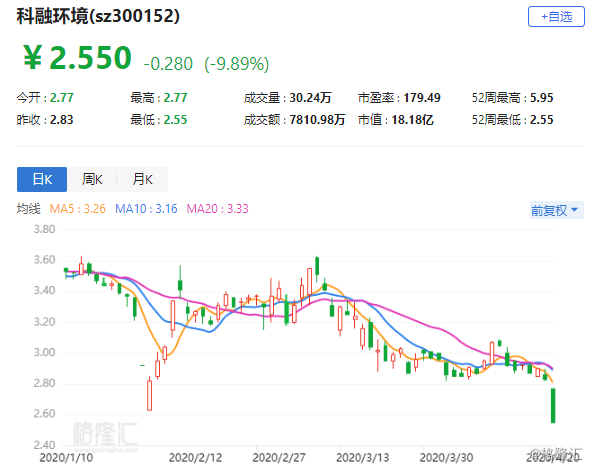Click the 市值 market cap 18.18亿
Screen dimensions: 590x468
[x=412, y=120]
